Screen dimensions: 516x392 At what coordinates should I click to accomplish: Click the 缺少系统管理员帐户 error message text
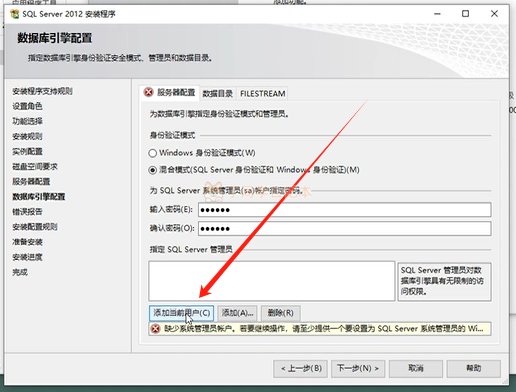[x=323, y=329]
